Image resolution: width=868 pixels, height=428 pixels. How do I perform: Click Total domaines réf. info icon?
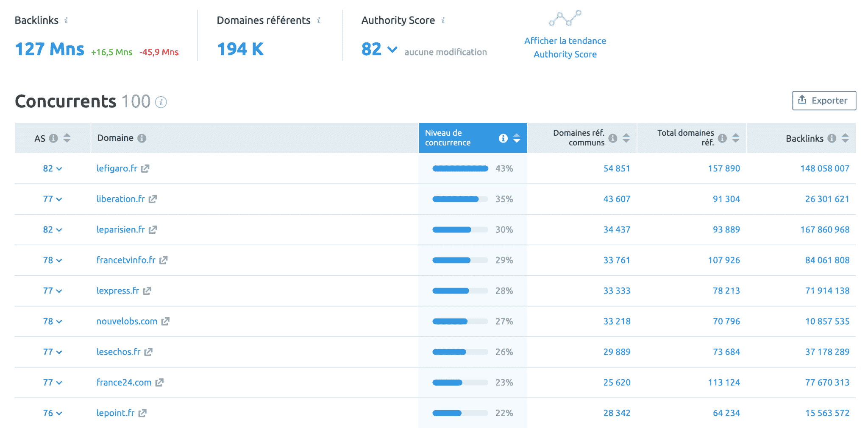click(x=723, y=138)
